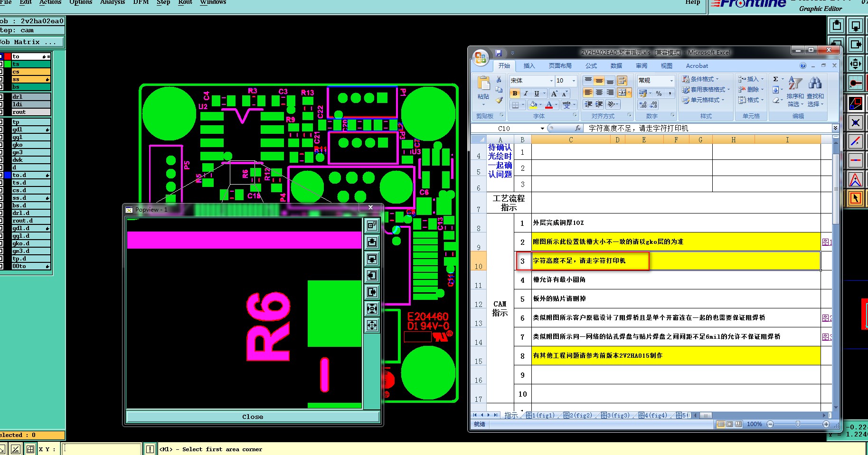Click the AutoSum sigma icon
The width and height of the screenshot is (868, 455).
click(775, 79)
